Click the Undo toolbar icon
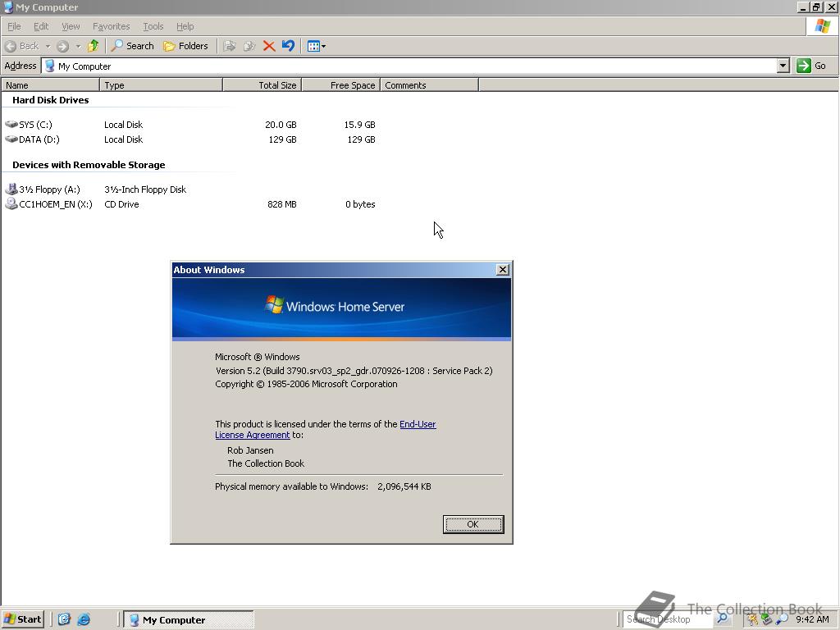The width and height of the screenshot is (840, 630). click(288, 46)
